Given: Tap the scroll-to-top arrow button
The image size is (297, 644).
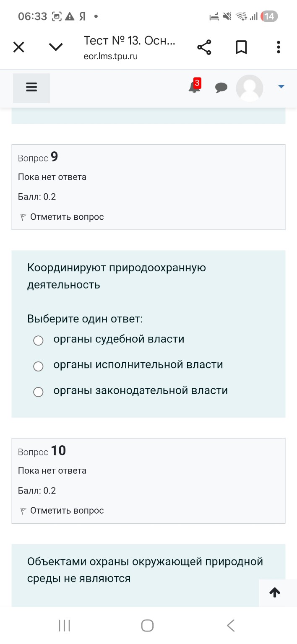Looking at the screenshot, I should (275, 592).
